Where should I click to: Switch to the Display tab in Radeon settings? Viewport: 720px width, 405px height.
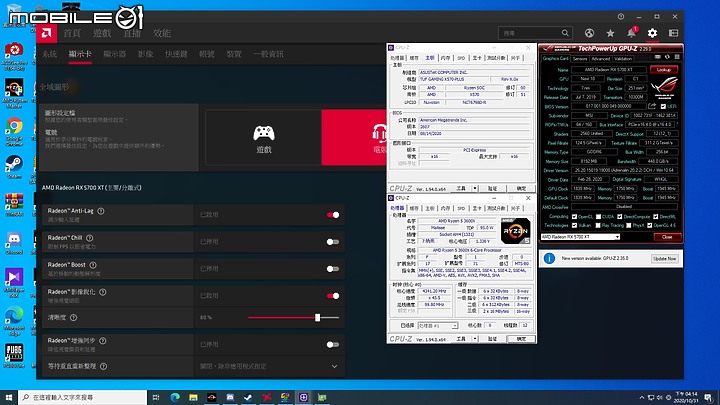pos(114,54)
